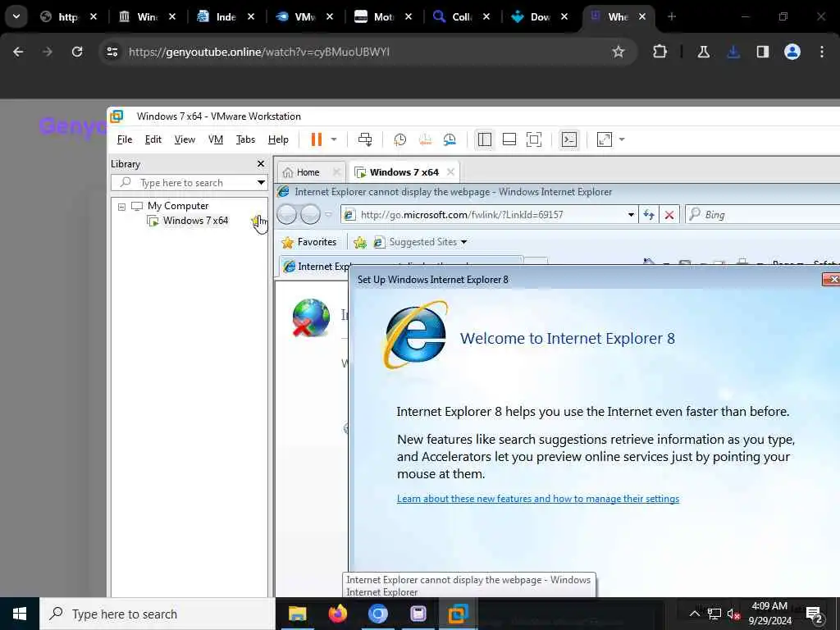Click the Internet Explorer forward button

point(310,215)
